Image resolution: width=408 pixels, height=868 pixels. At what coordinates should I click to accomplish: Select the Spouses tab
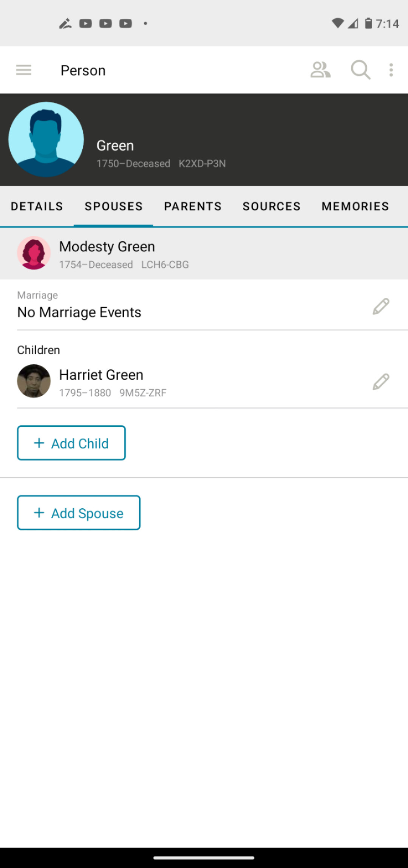pyautogui.click(x=114, y=206)
